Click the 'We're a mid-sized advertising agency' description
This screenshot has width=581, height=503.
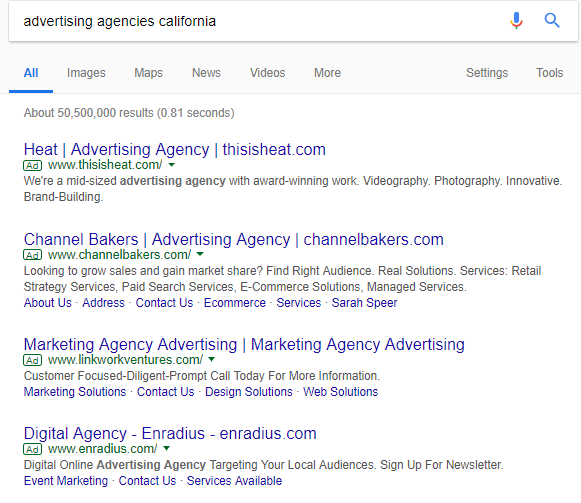(x=293, y=189)
